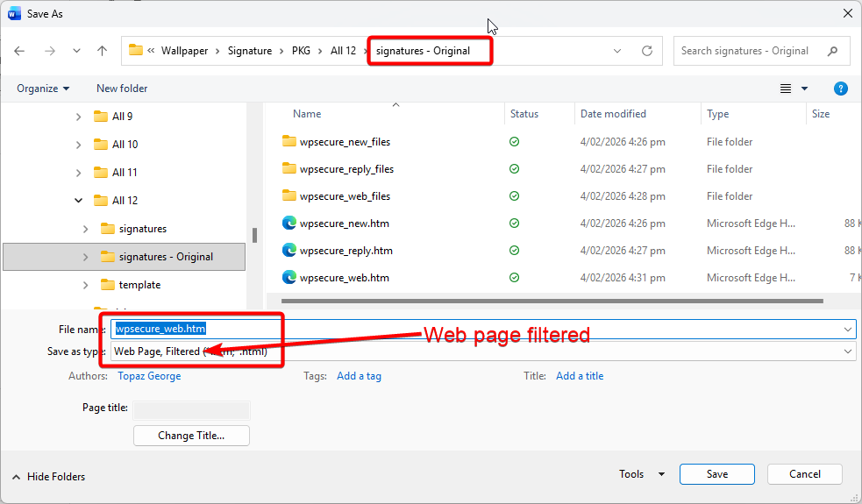The width and height of the screenshot is (862, 504).
Task: Click the blue Help question mark icon
Action: (840, 89)
